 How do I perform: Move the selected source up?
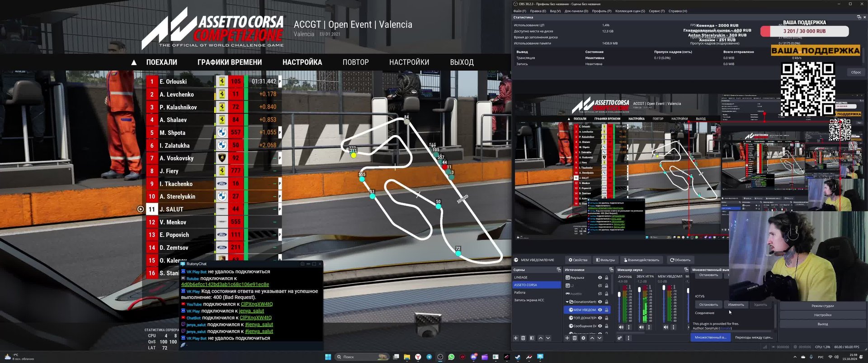point(592,338)
